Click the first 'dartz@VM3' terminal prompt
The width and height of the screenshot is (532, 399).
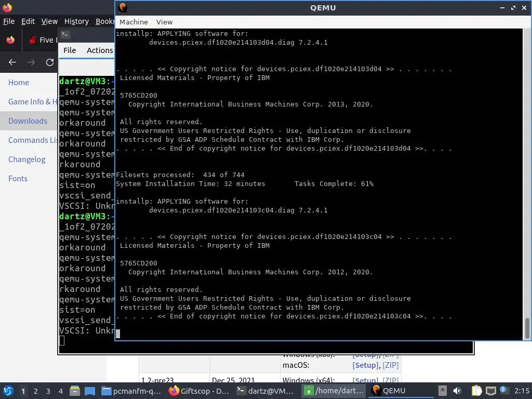[x=83, y=82]
